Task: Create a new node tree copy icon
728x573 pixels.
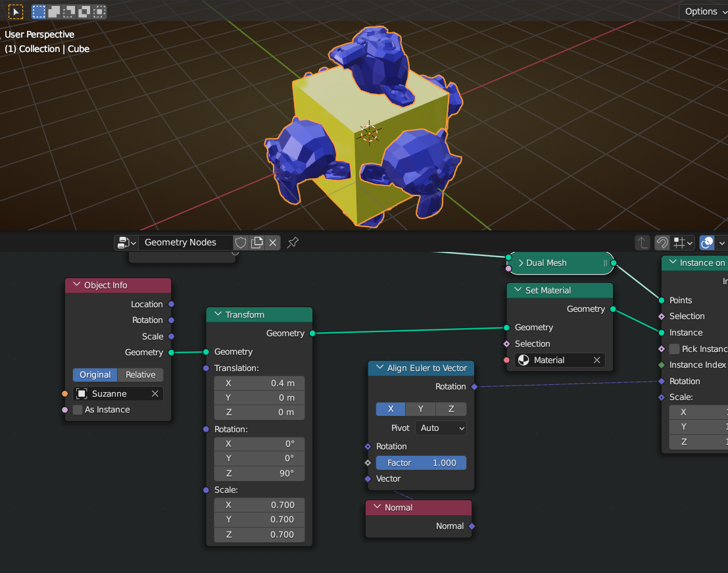Action: pos(258,242)
